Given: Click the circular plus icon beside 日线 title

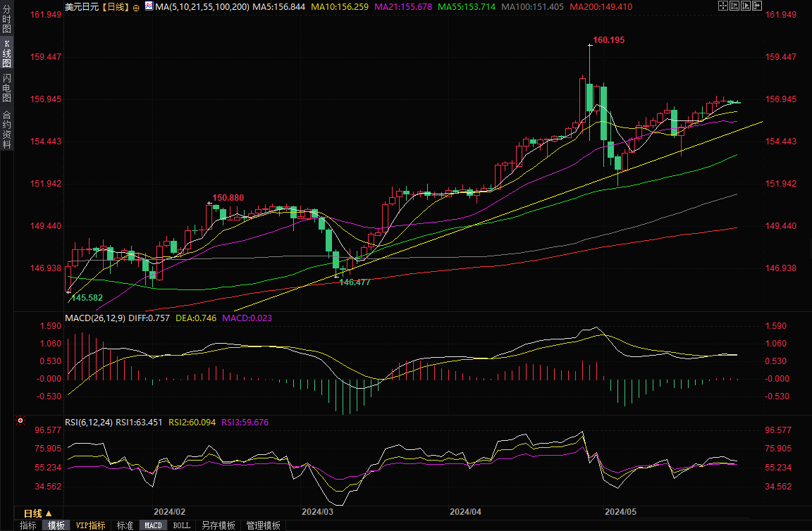Looking at the screenshot, I should point(136,7).
